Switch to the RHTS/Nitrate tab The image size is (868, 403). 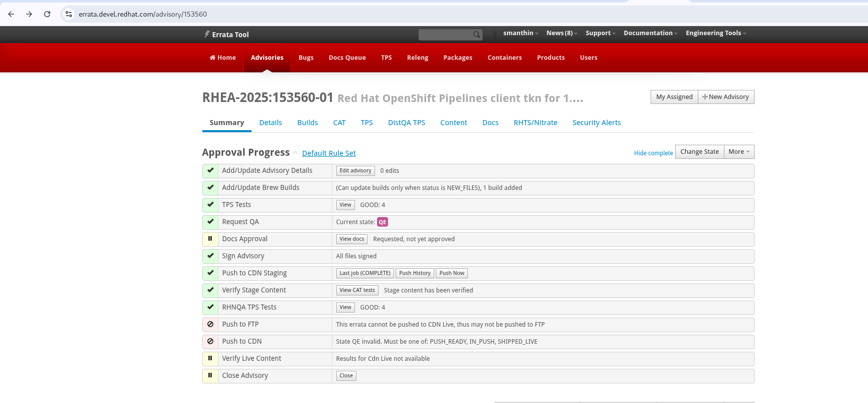pyautogui.click(x=536, y=123)
